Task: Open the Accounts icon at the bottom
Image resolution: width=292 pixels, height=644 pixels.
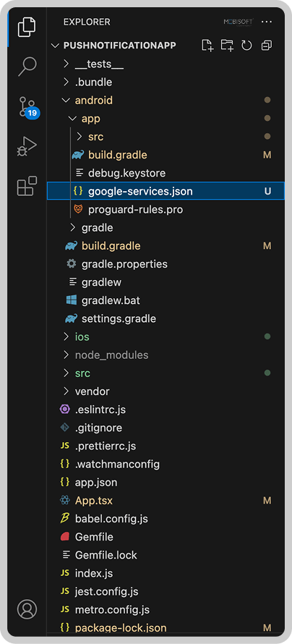Action: tap(27, 609)
